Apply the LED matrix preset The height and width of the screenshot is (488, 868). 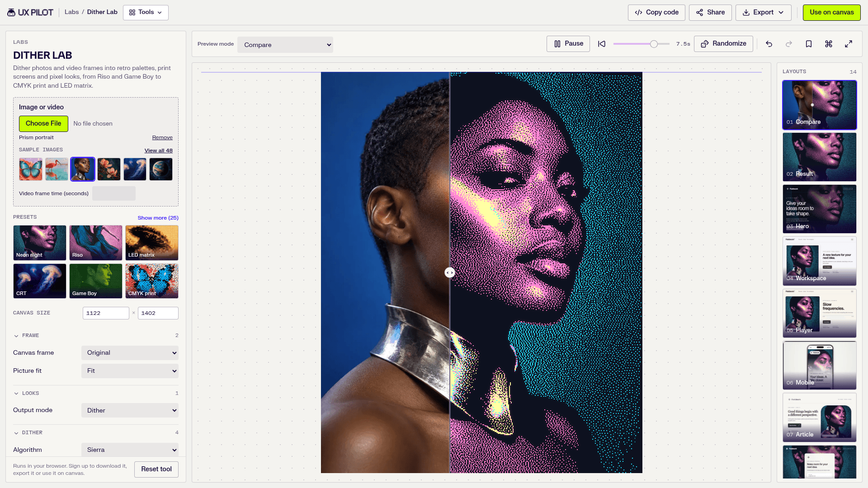[x=152, y=243]
